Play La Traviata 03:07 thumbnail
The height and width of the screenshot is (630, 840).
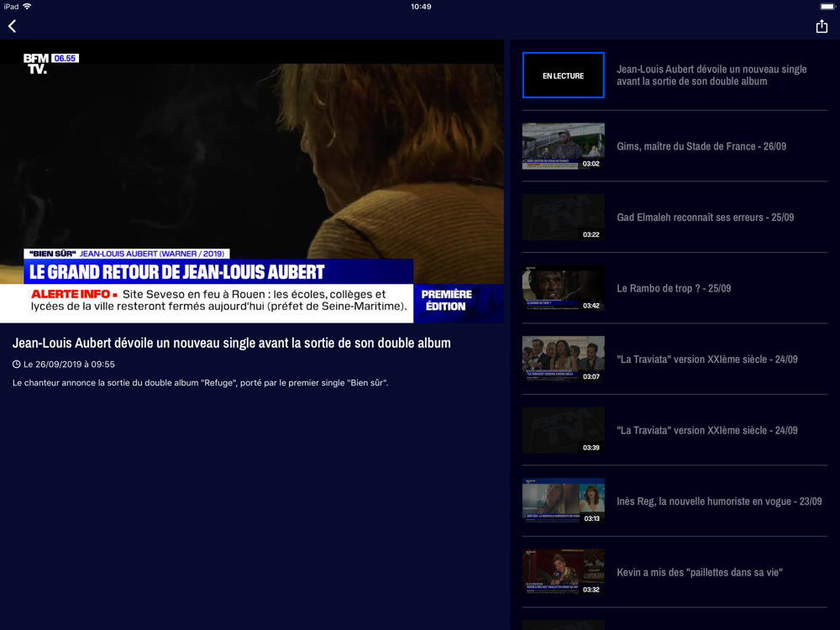[x=563, y=359]
